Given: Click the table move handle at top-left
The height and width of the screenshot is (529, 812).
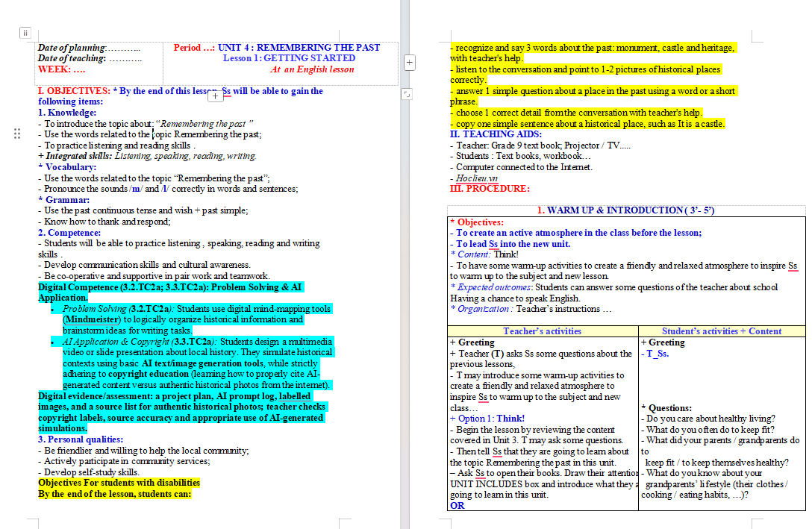Looking at the screenshot, I should tap(25, 33).
